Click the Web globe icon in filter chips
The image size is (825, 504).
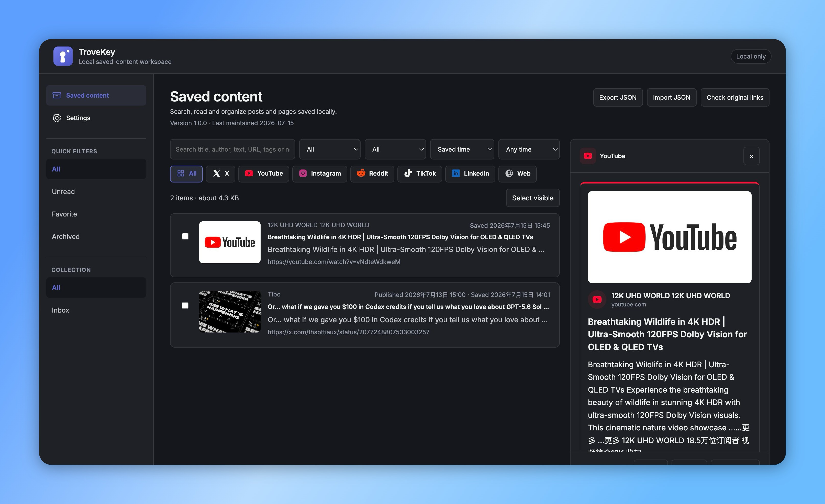click(509, 173)
